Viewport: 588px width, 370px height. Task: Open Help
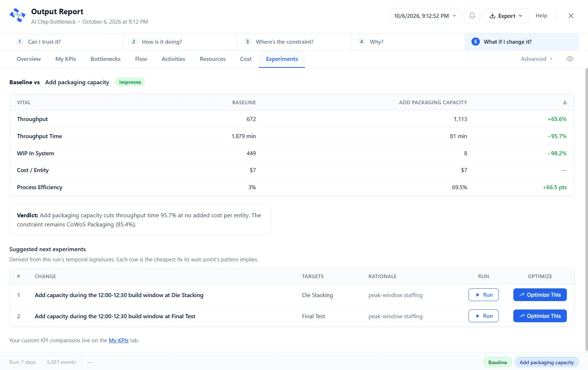(x=541, y=16)
